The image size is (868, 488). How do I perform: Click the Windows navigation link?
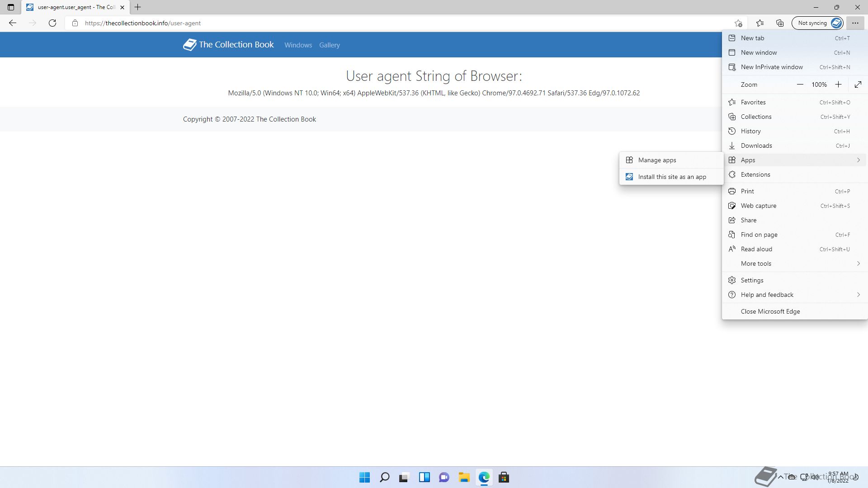298,45
